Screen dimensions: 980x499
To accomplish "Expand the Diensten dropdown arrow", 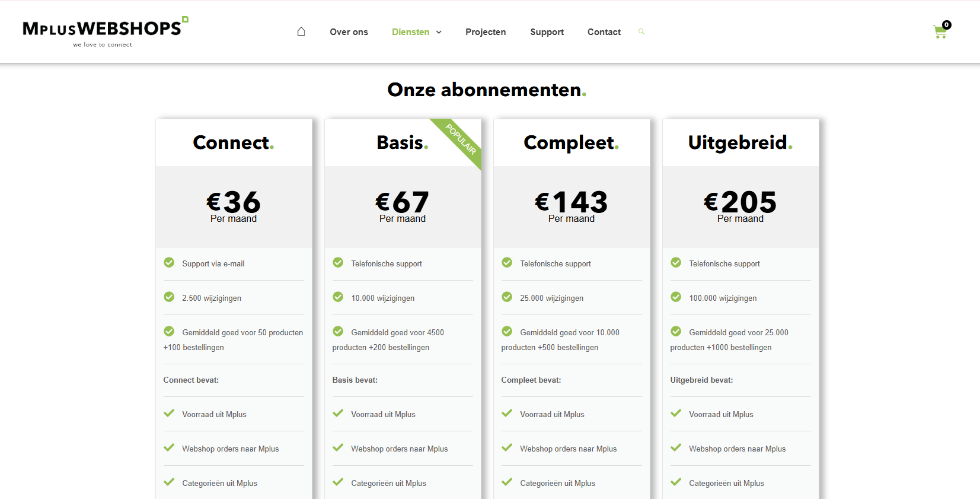I will (439, 32).
